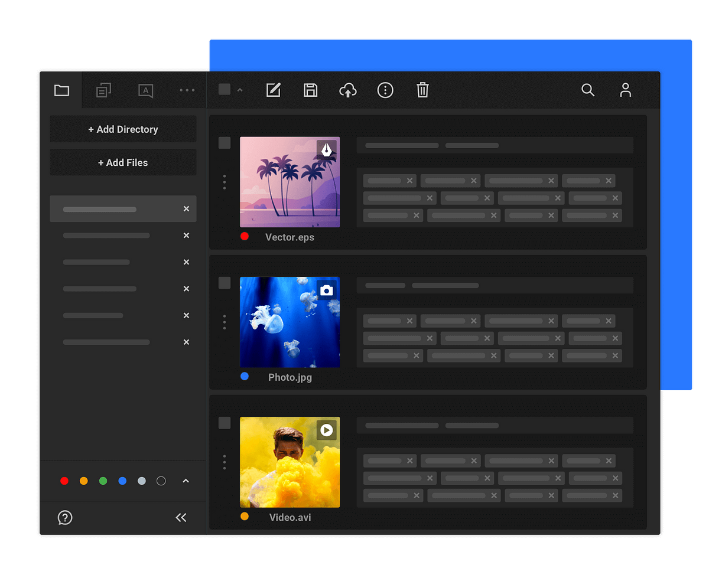709x588 pixels.
Task: Open the yellow smoke video thumbnail
Action: [x=290, y=462]
